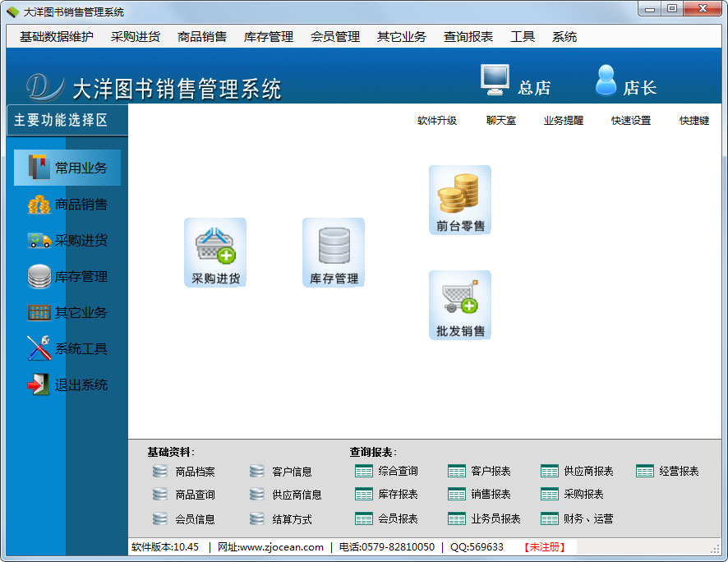The height and width of the screenshot is (562, 728).
Task: Select 库存管理 in the left sidebar
Action: click(x=67, y=277)
